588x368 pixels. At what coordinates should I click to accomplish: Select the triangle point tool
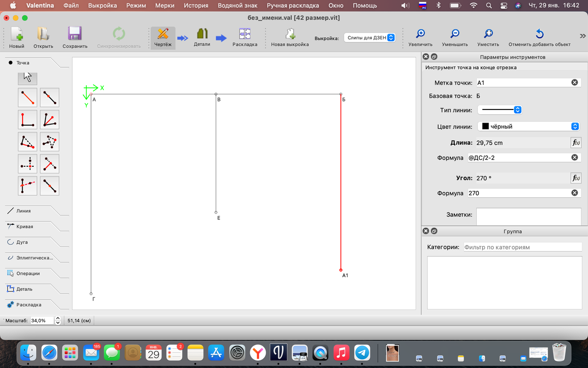(49, 142)
